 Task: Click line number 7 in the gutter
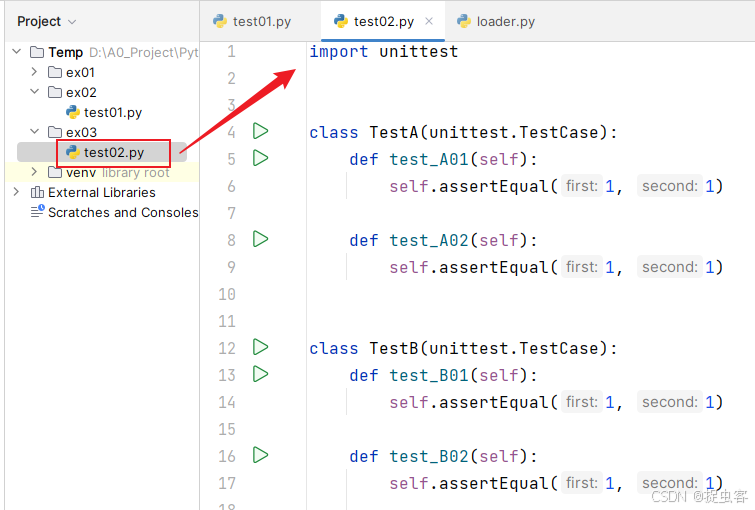tap(232, 213)
